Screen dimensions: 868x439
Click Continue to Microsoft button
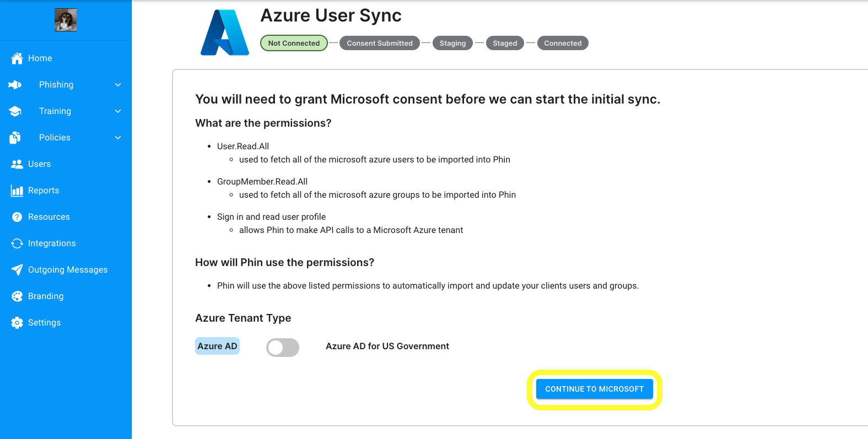[x=594, y=389]
